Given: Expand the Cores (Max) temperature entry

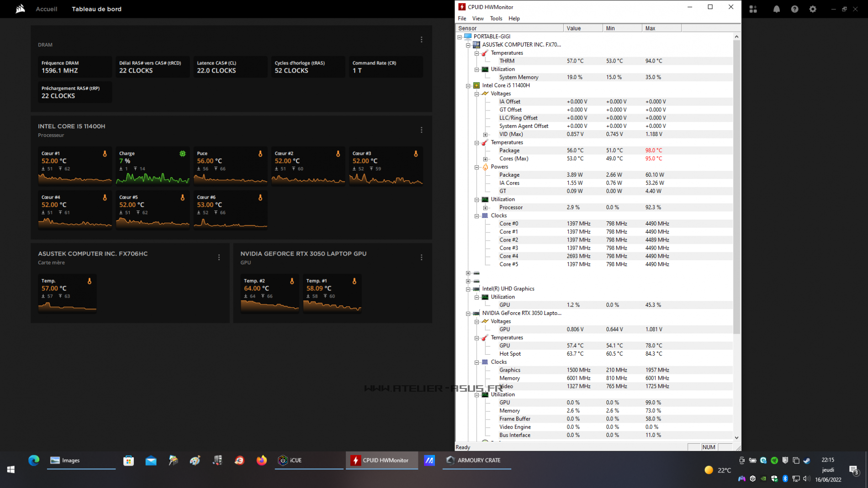Looking at the screenshot, I should coord(485,159).
